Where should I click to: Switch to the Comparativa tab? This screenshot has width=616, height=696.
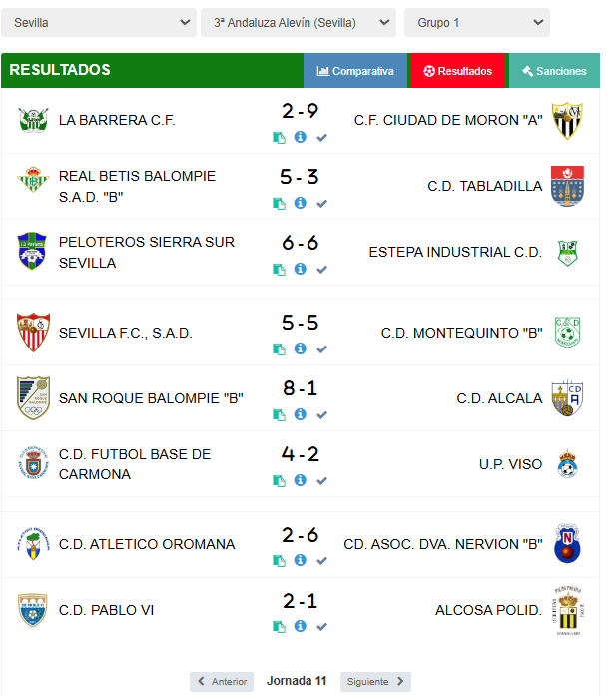click(355, 71)
